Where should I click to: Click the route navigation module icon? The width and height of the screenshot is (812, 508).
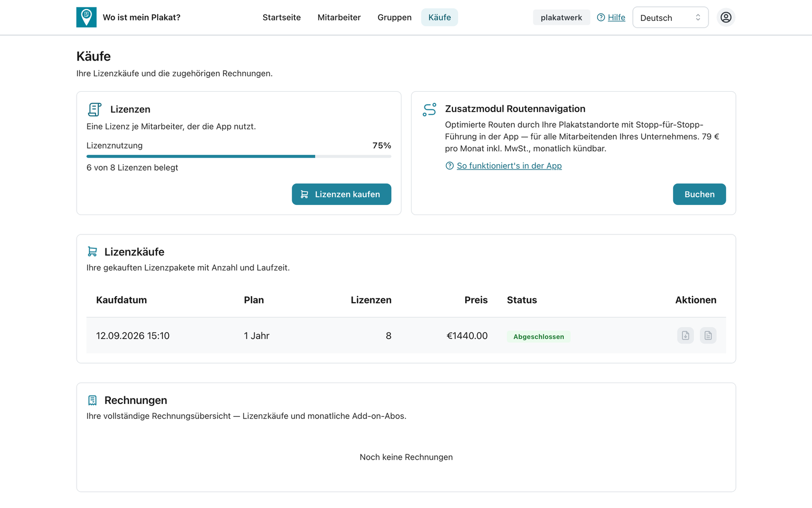click(x=429, y=109)
